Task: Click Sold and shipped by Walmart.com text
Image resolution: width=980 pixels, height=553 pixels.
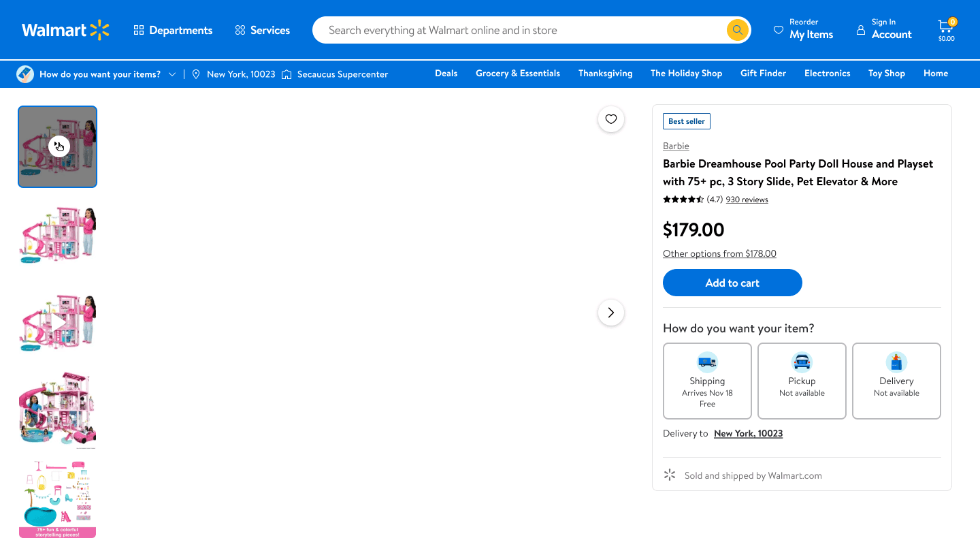Action: pyautogui.click(x=753, y=475)
